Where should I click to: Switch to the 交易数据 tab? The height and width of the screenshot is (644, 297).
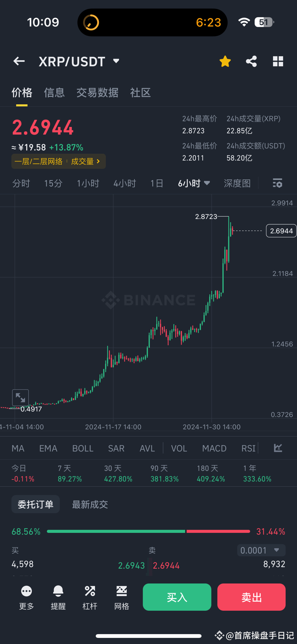tap(97, 93)
